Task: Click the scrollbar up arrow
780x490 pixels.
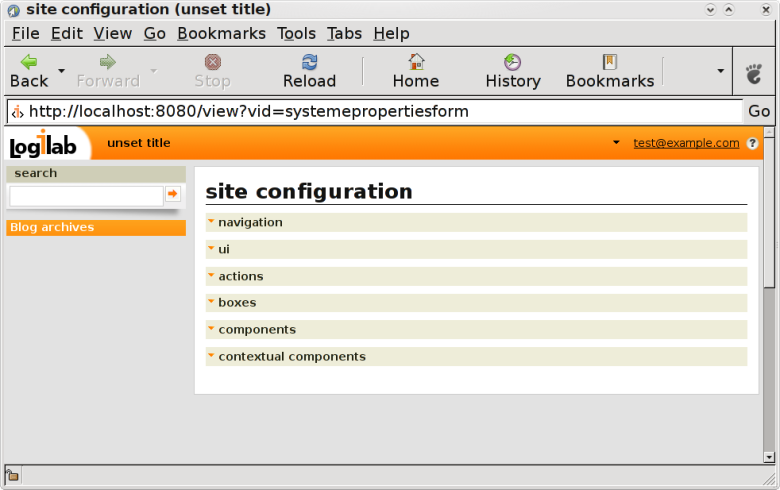Action: pos(769,132)
